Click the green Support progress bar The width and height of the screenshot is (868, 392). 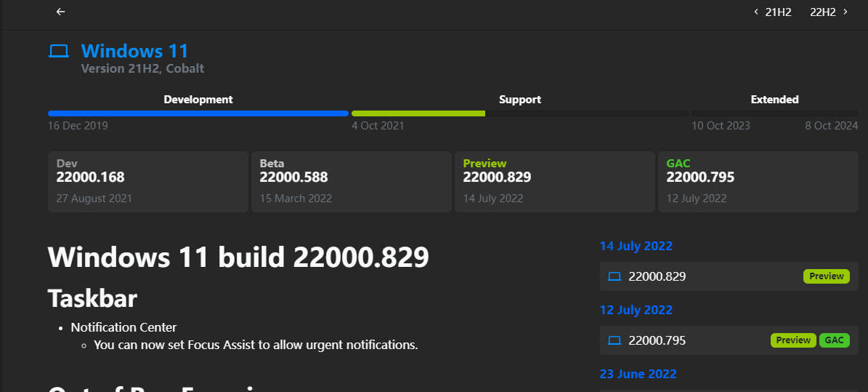tap(418, 113)
